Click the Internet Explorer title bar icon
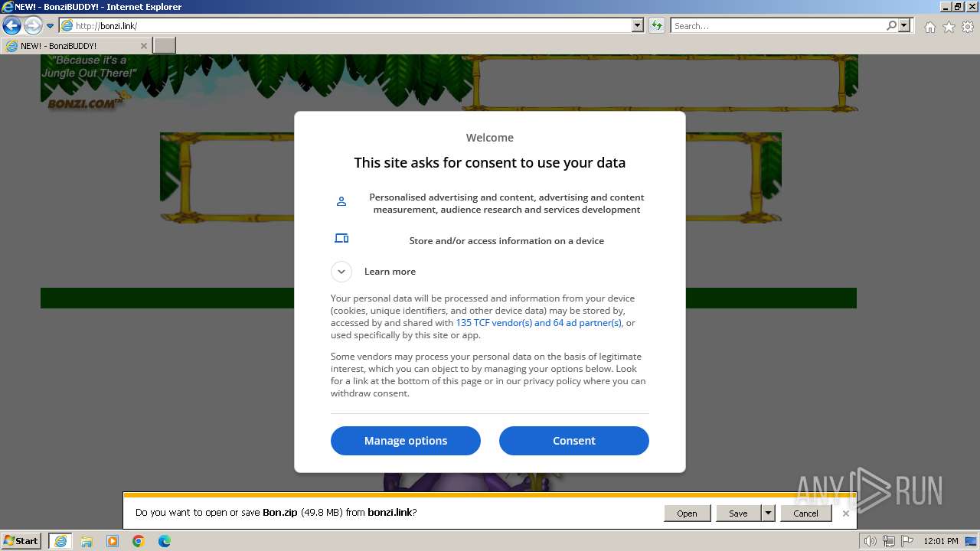The image size is (980, 551). click(x=8, y=7)
